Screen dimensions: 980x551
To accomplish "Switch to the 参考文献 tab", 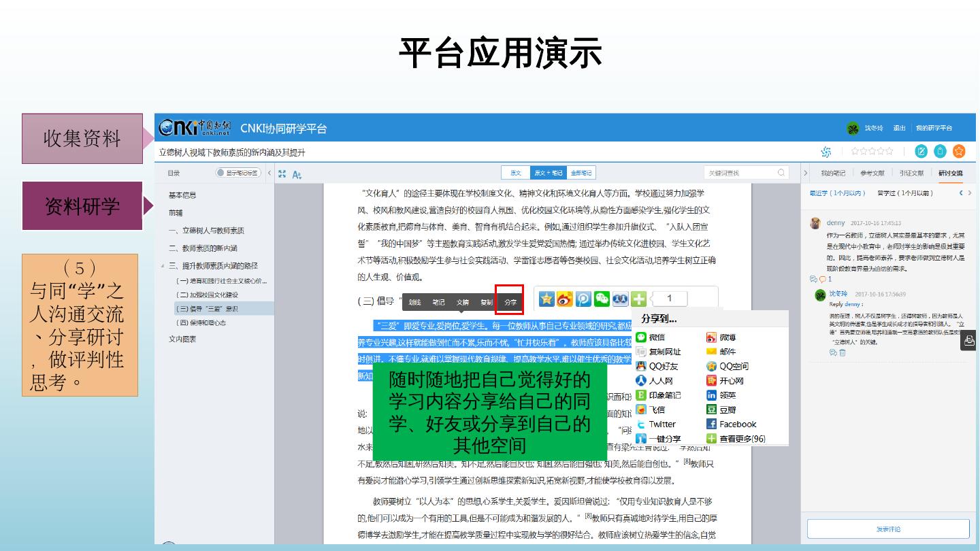I will pos(872,173).
